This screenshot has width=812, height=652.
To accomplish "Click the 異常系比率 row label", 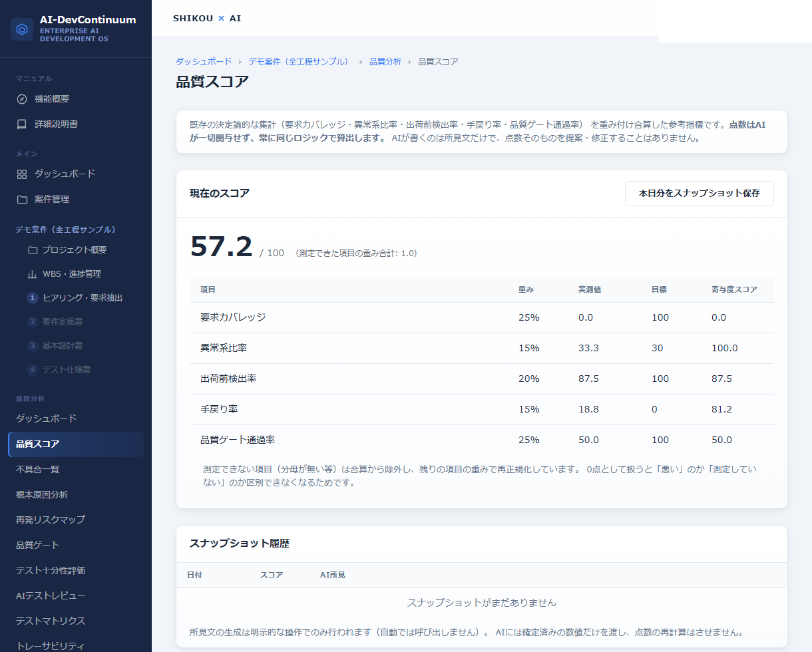I will [x=224, y=348].
